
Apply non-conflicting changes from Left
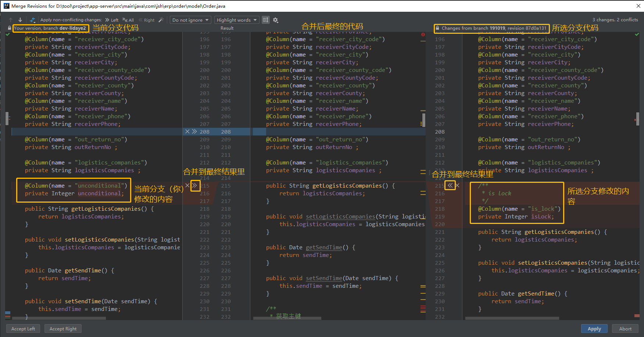pos(112,20)
